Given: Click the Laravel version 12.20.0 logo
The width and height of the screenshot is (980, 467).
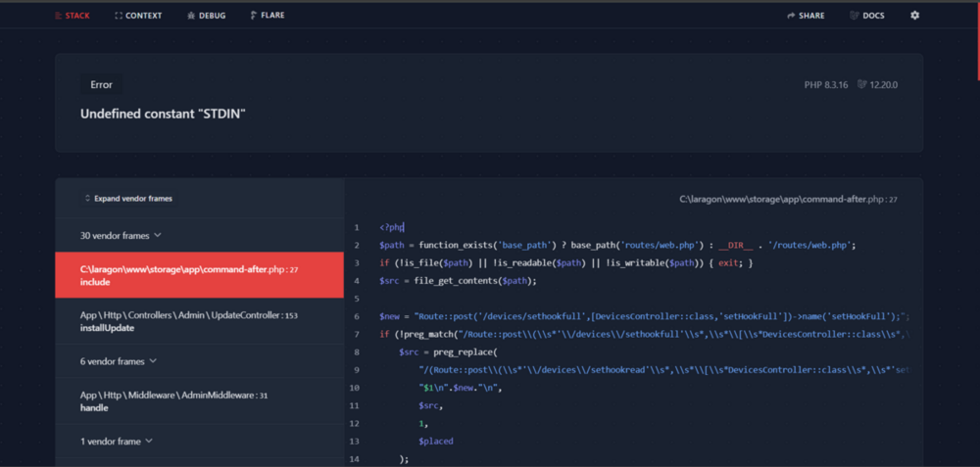Looking at the screenshot, I should point(861,84).
